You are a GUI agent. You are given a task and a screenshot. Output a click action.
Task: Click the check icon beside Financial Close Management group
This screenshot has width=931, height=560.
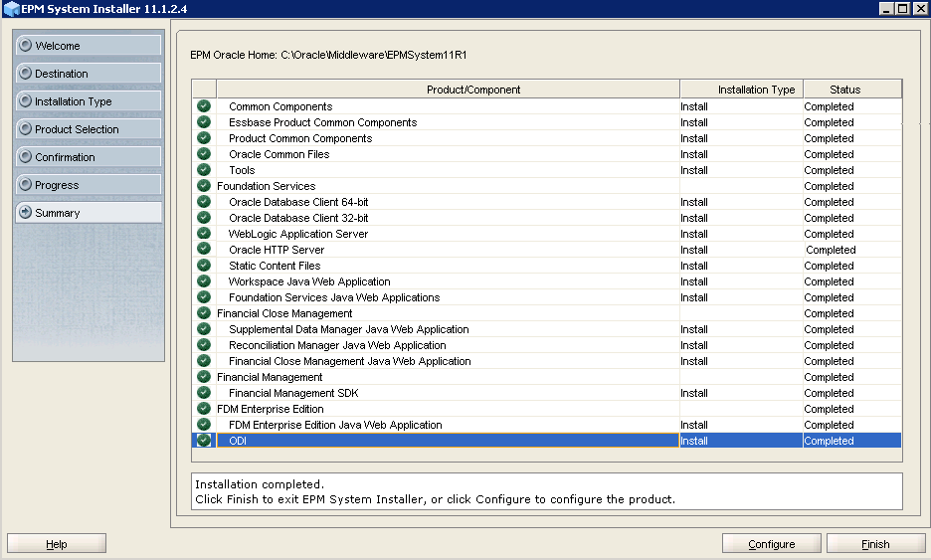tap(204, 313)
